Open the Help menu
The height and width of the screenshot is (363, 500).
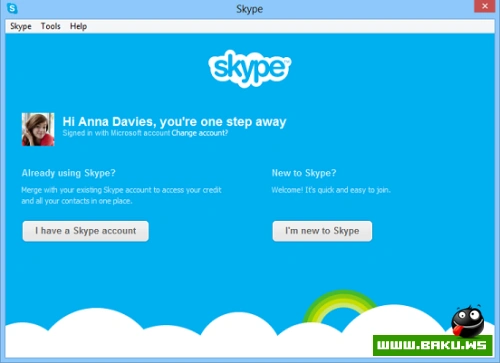click(78, 26)
